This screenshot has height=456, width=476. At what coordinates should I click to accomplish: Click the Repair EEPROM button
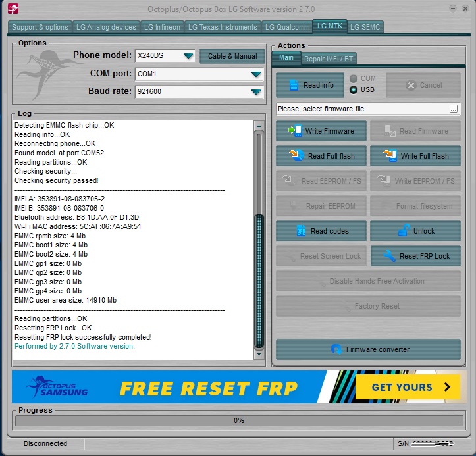(321, 206)
